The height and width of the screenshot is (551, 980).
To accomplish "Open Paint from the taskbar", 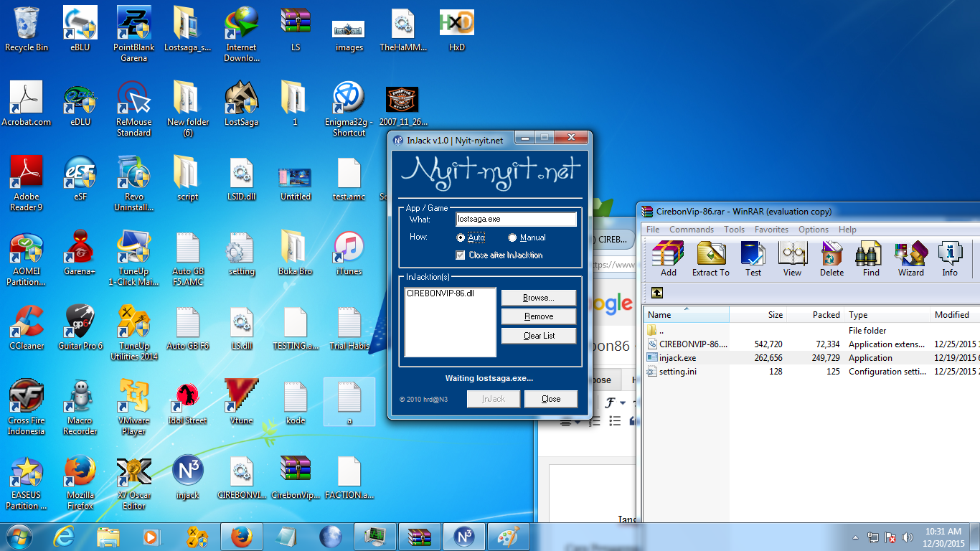I will (x=509, y=537).
